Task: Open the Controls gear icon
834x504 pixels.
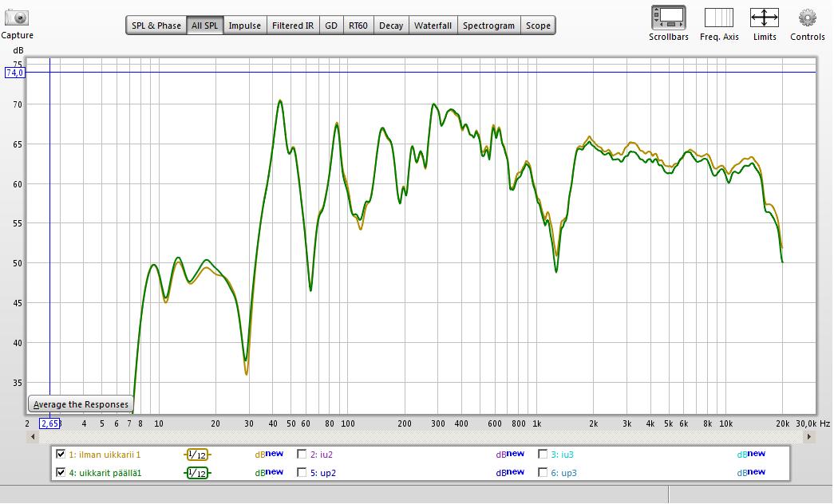Action: pyautogui.click(x=807, y=17)
